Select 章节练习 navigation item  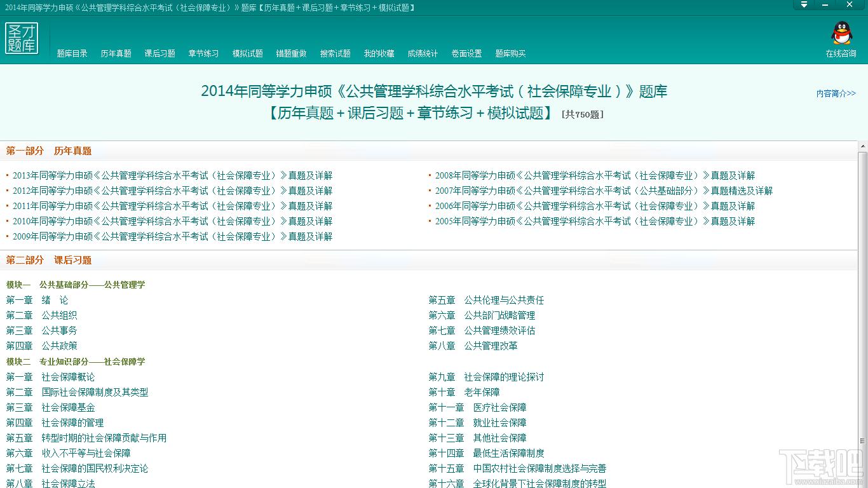(204, 54)
